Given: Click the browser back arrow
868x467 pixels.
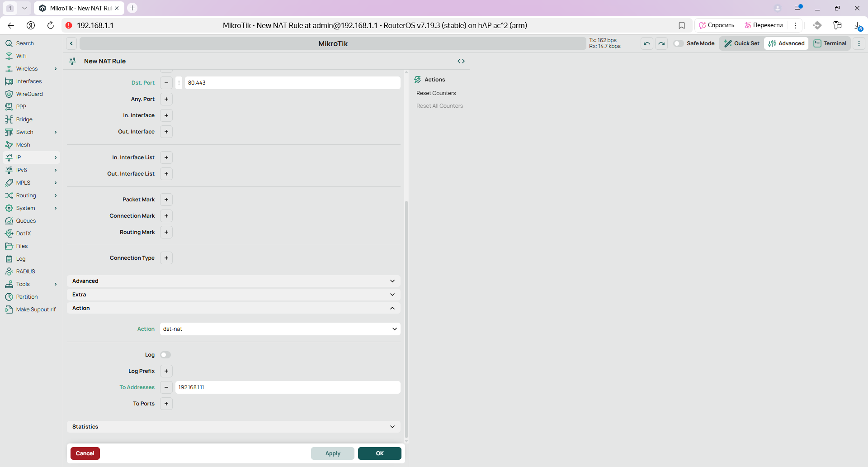Looking at the screenshot, I should pos(11,25).
